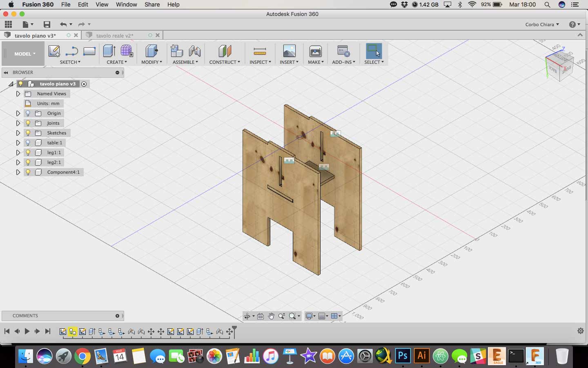588x368 pixels.
Task: Collapse the root tavolo piano v3 node
Action: [x=11, y=84]
